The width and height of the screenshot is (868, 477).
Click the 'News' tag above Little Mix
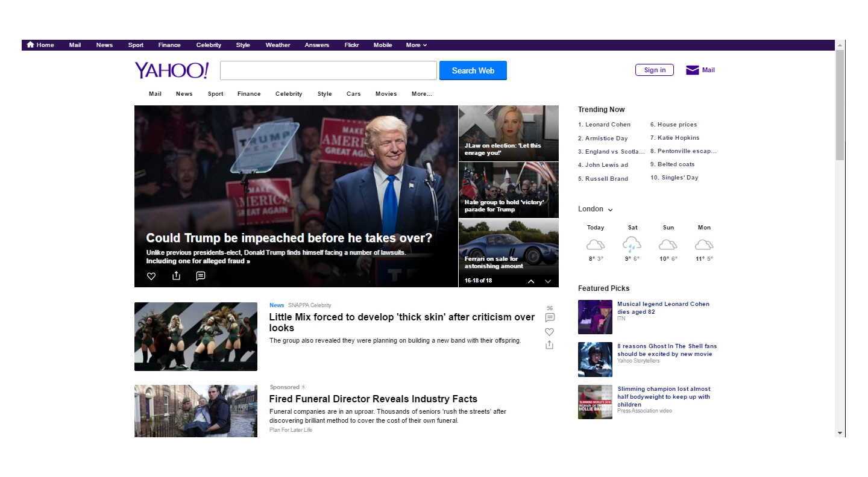[277, 305]
